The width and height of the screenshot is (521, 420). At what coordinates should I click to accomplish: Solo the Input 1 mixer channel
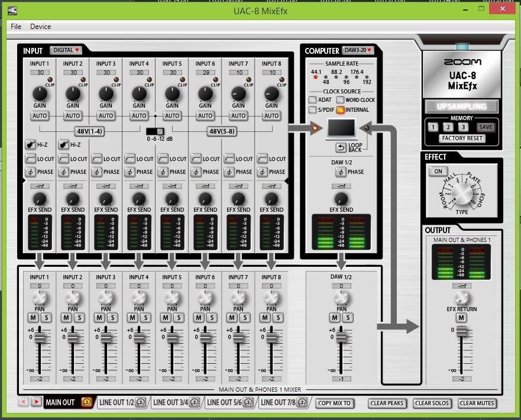(x=46, y=318)
